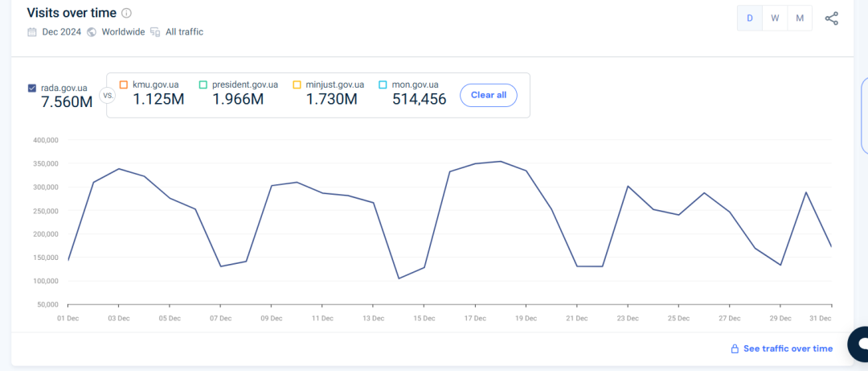Enable the president.gov.ua series checkbox
The height and width of the screenshot is (371, 868).
click(x=203, y=85)
